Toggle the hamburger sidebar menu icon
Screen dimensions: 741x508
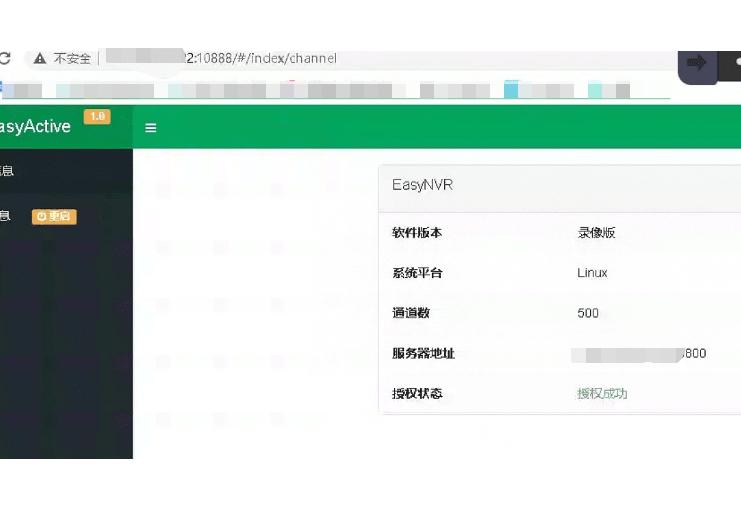point(151,128)
